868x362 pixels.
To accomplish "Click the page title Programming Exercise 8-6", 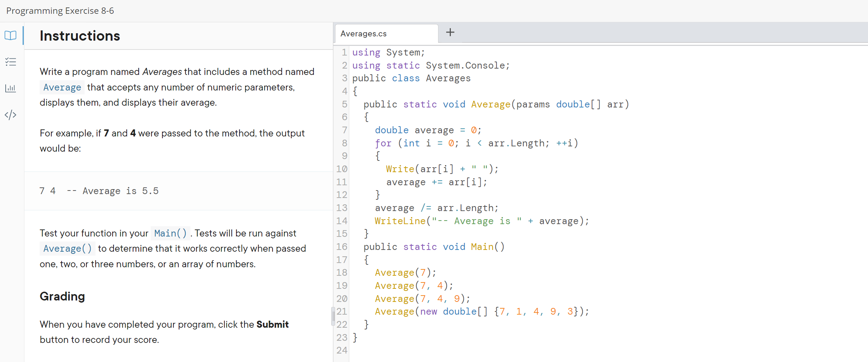I will click(x=59, y=11).
